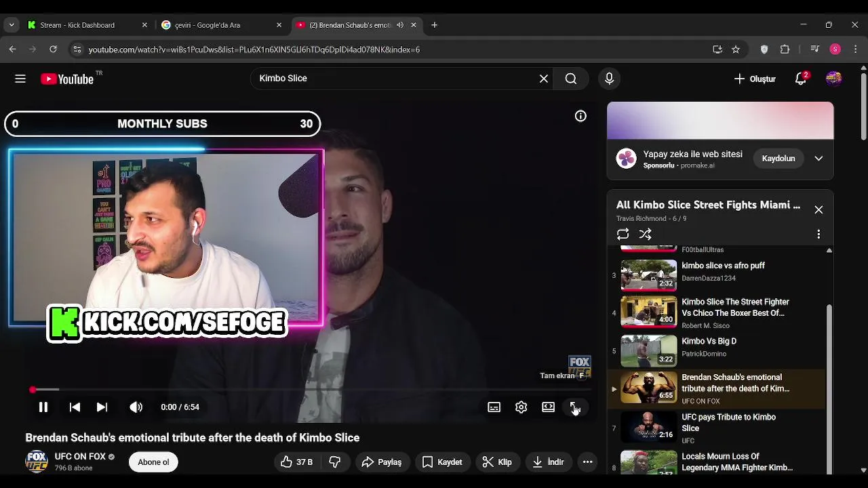This screenshot has height=488, width=868.
Task: Open the Chrome three-dot menu
Action: (856, 49)
